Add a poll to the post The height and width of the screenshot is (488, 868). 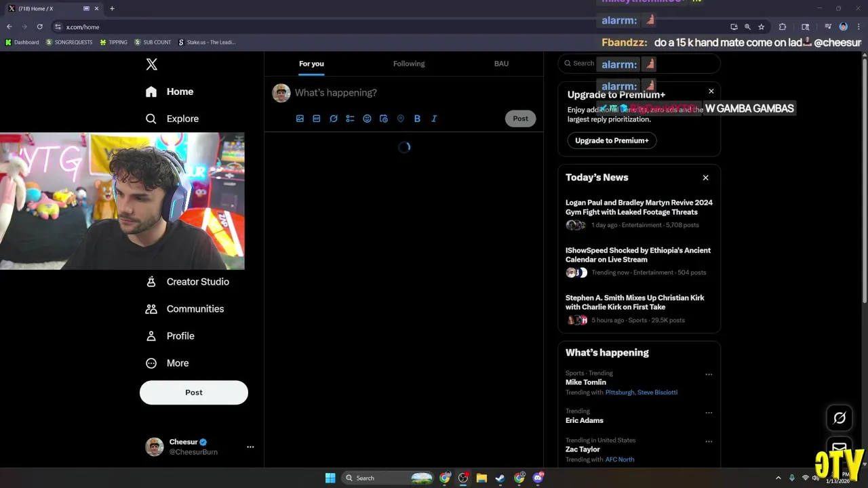350,119
